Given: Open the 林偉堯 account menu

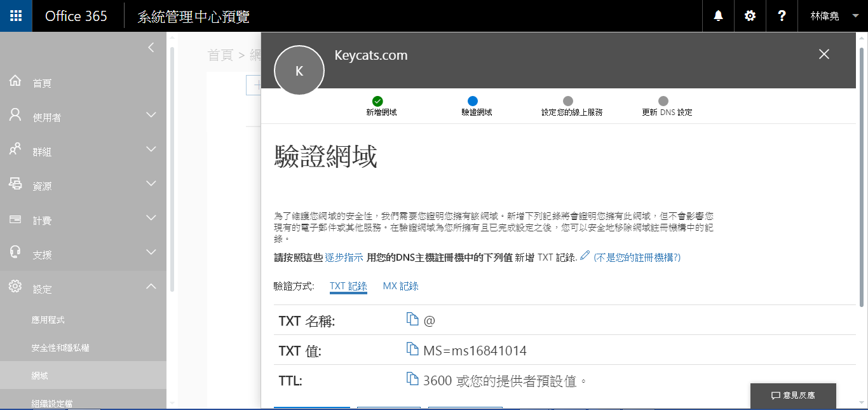Looking at the screenshot, I should point(833,16).
